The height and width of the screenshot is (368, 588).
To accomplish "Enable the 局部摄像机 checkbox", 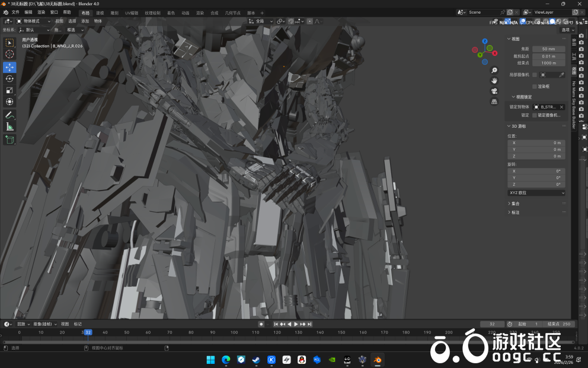I will point(535,75).
